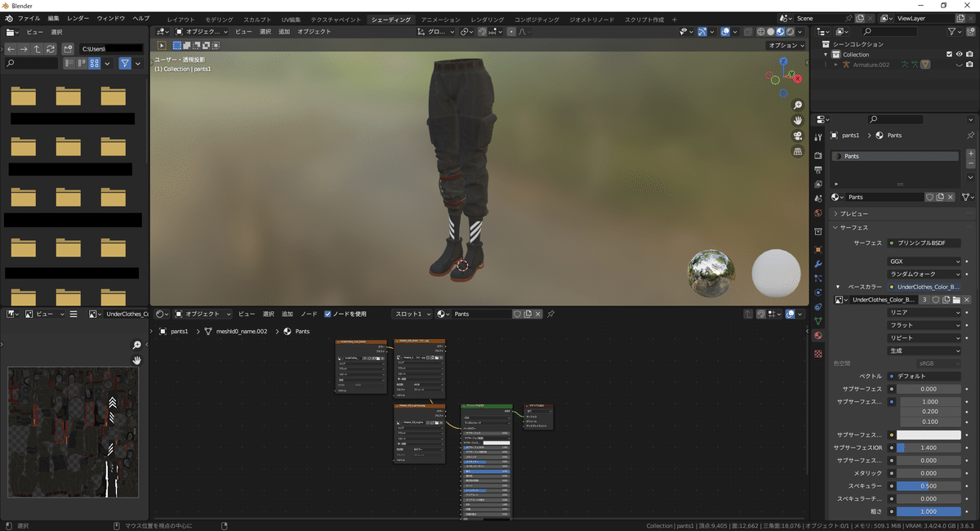Open the Modifier properties wrench tab

pyautogui.click(x=817, y=264)
